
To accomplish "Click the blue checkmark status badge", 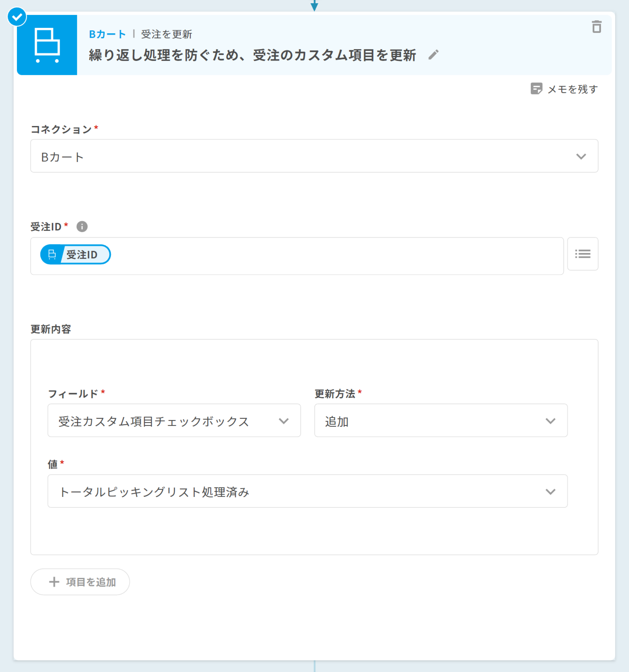I will click(x=17, y=16).
